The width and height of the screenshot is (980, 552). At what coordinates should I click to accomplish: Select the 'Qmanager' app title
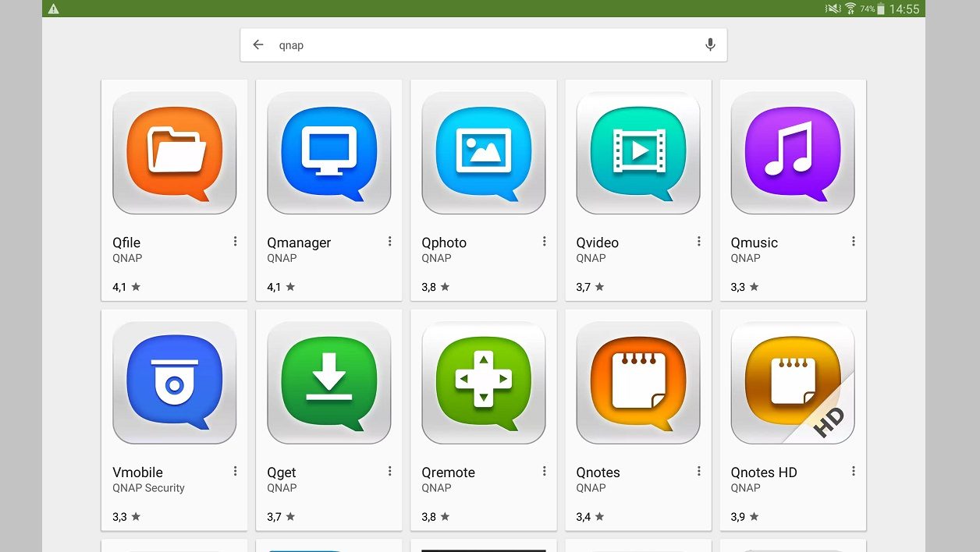point(299,243)
